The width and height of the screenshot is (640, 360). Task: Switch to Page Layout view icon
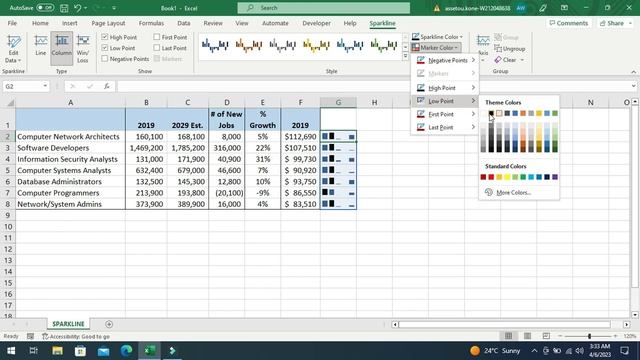click(x=527, y=336)
